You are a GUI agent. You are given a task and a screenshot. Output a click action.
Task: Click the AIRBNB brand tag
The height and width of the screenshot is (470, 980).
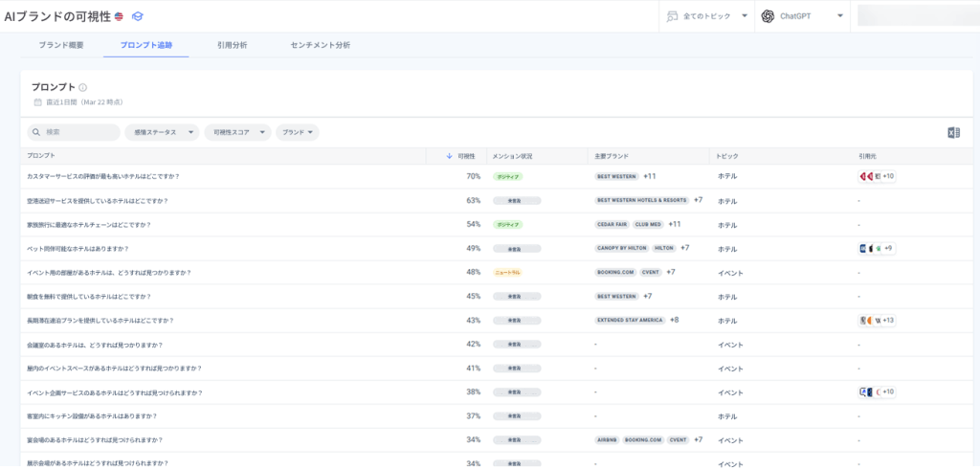click(x=607, y=440)
